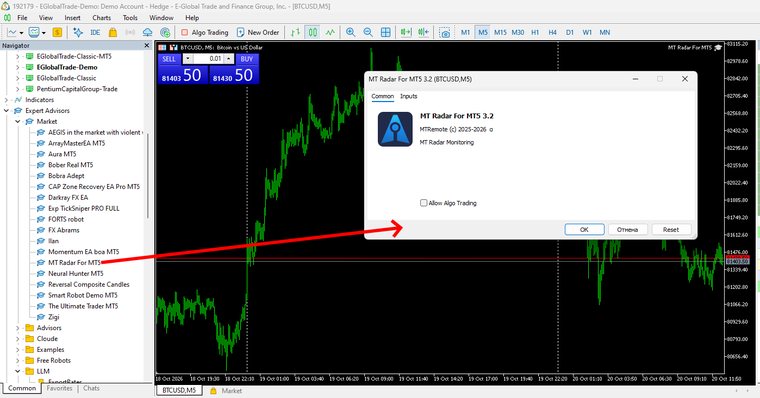Switch to Navigator's Chats tab
The image size is (760, 398).
pyautogui.click(x=91, y=388)
